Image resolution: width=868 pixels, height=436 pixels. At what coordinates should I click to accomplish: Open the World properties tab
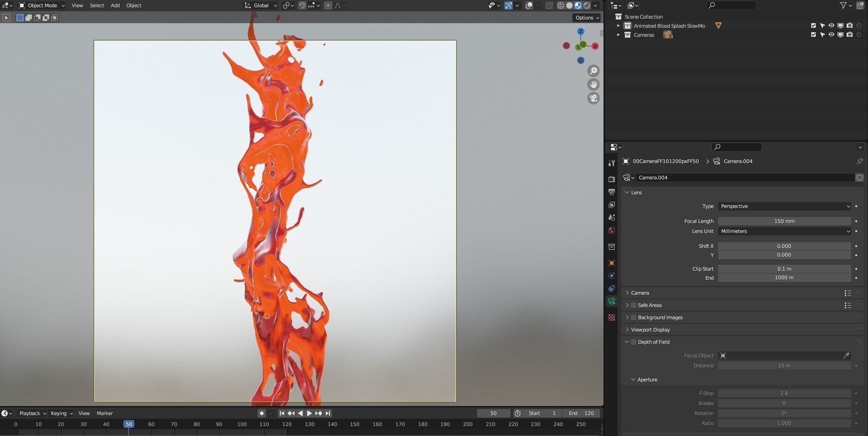[x=612, y=230]
